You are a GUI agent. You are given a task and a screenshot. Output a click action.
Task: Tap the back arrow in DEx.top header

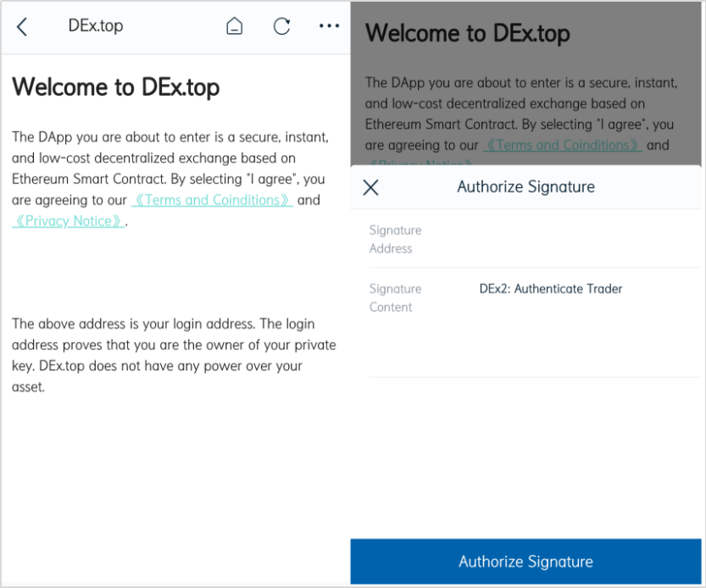(22, 26)
